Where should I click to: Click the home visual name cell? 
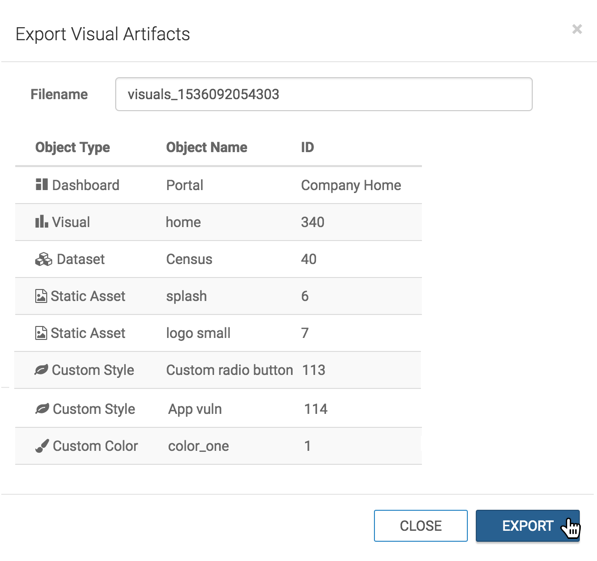183,222
